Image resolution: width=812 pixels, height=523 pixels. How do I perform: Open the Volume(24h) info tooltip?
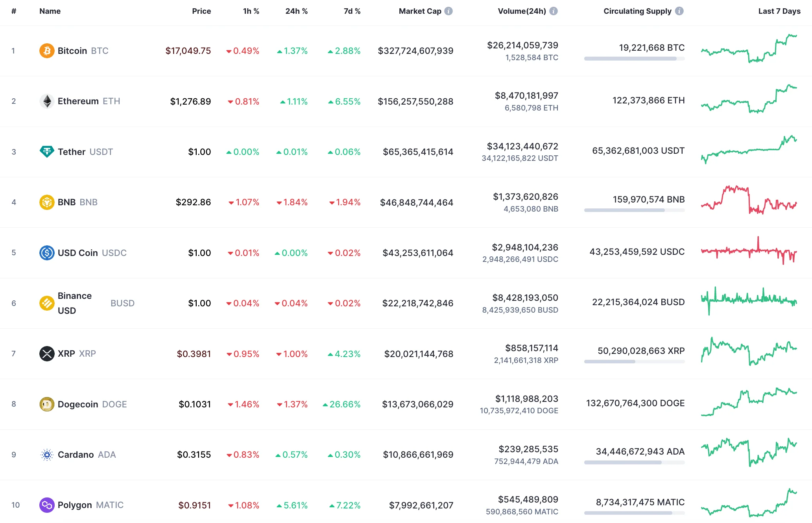554,11
